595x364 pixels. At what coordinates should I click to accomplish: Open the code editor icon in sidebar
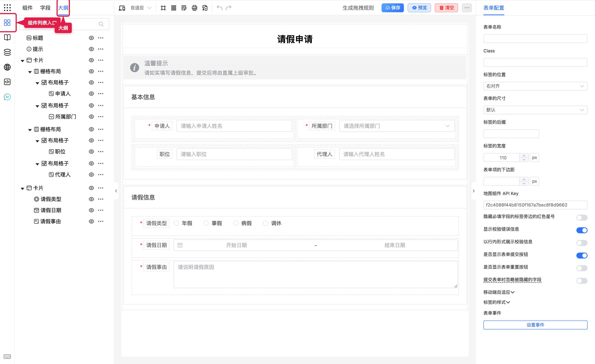[x=7, y=82]
